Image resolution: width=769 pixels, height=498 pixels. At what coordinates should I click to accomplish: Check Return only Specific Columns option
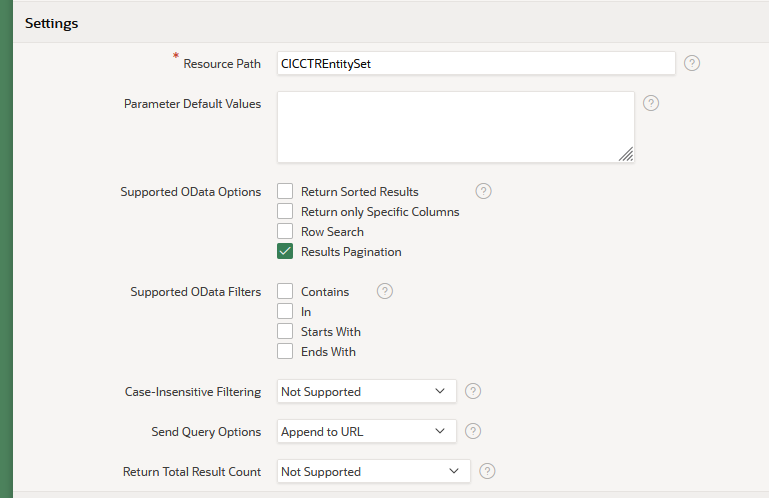(285, 211)
